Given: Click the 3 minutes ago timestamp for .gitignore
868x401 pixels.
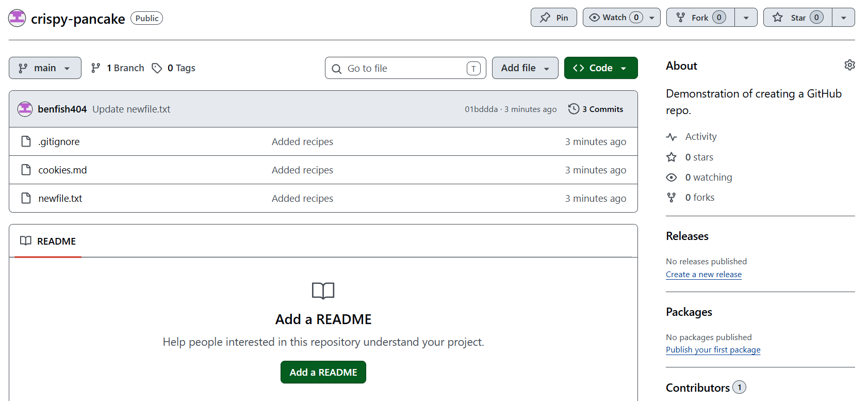Looking at the screenshot, I should 595,141.
